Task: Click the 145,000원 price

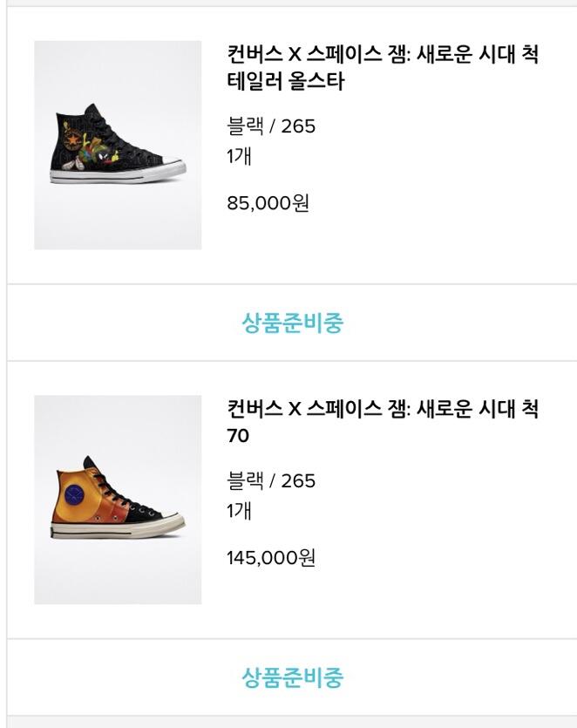Action: [x=271, y=558]
